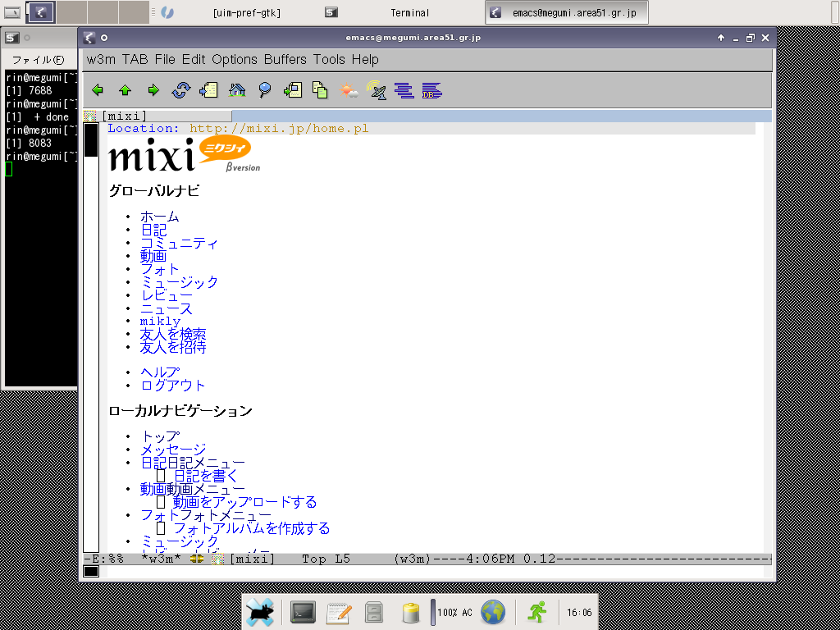
Task: Click the sun and cloud weather icon
Action: [349, 90]
